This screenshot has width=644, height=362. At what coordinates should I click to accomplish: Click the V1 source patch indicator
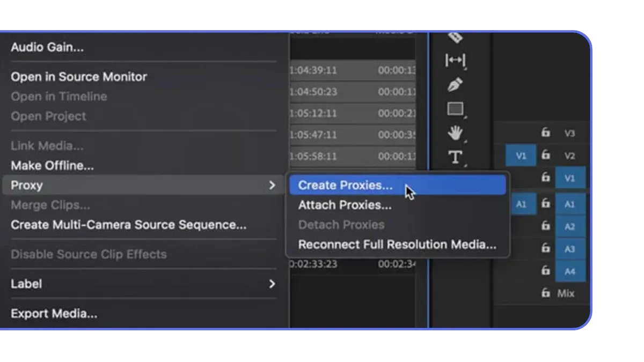(x=521, y=156)
